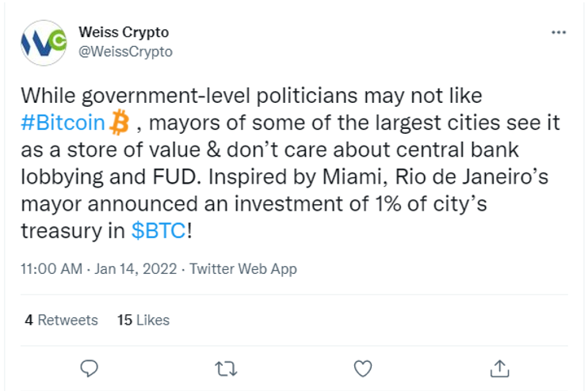Open the three-dot more options menu
The image size is (588, 391).
(559, 32)
